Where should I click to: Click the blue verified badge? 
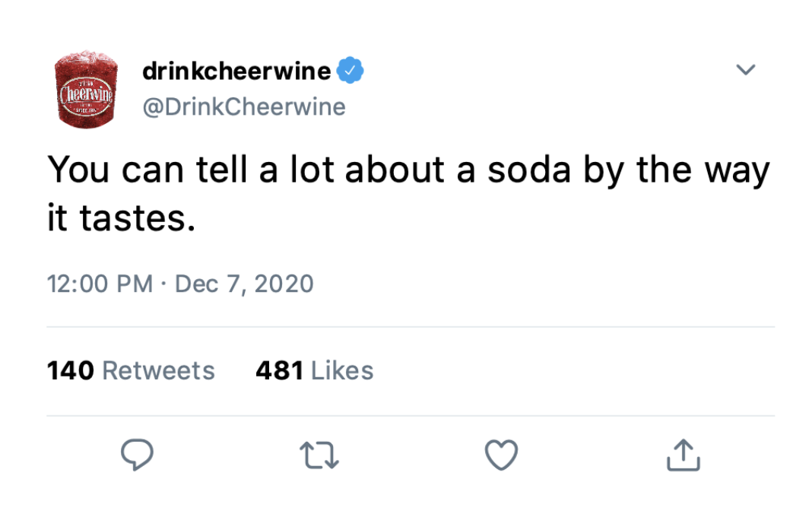[350, 71]
